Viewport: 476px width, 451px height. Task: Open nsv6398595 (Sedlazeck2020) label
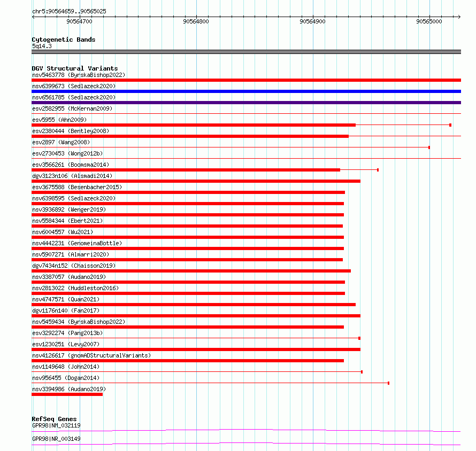click(74, 198)
